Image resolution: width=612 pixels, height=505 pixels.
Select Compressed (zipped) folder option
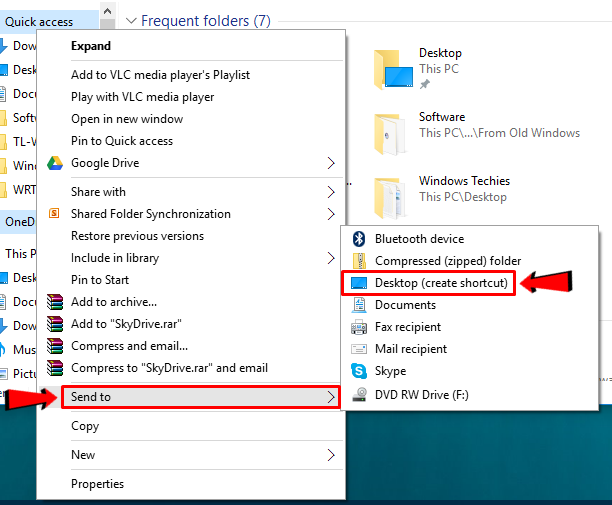coord(470,261)
